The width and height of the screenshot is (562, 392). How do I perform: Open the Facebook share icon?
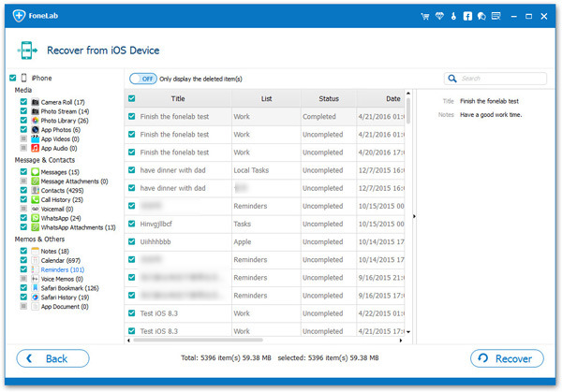467,16
